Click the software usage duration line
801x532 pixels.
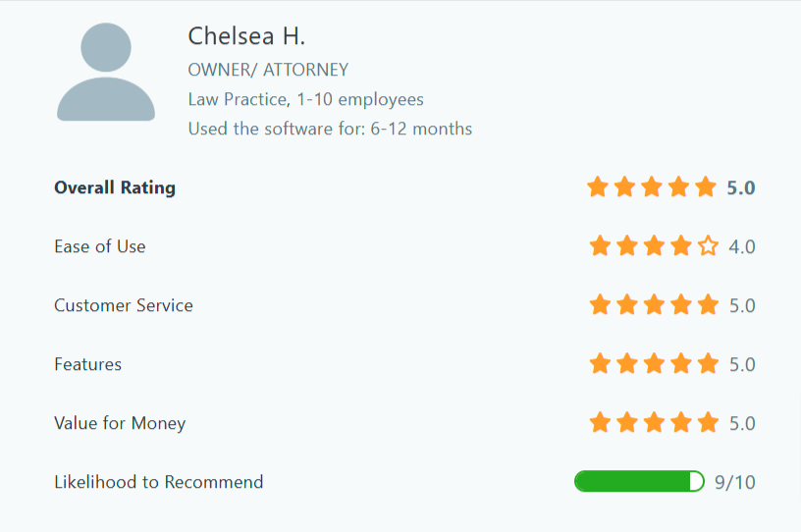tap(330, 129)
